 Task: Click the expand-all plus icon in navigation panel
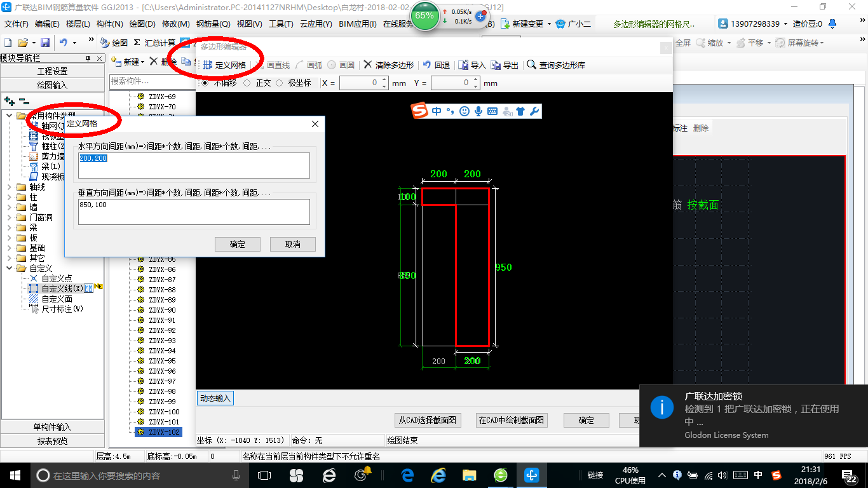[9, 100]
